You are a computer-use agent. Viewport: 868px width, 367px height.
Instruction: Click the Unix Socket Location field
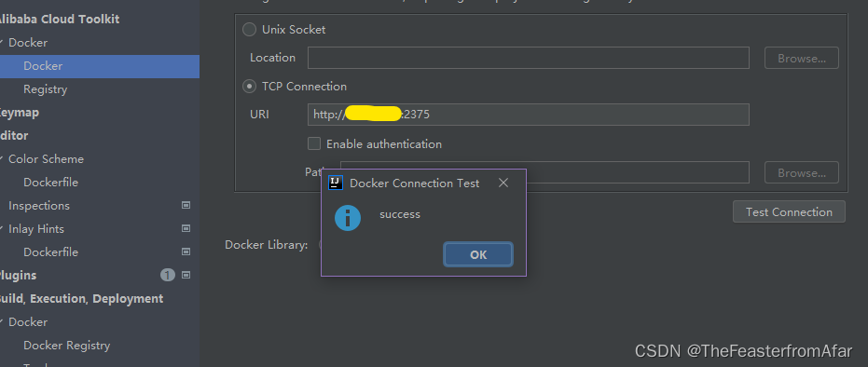[x=528, y=58]
